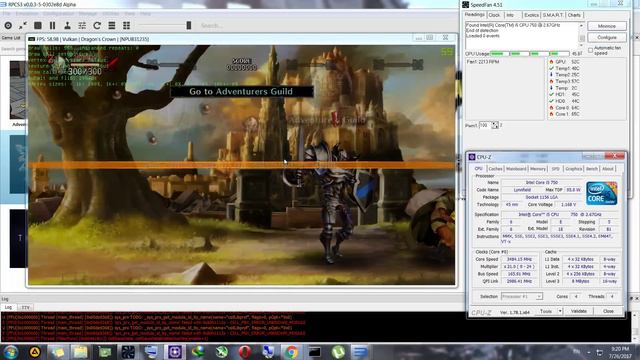640x360 pixels.
Task: Switch to the S.M.A.R.T. tab in SpeedFan
Action: tap(553, 15)
